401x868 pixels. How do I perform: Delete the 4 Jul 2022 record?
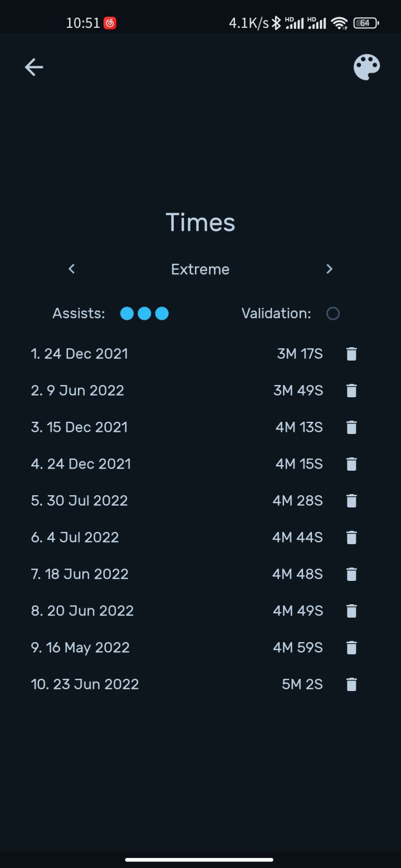[x=351, y=537]
